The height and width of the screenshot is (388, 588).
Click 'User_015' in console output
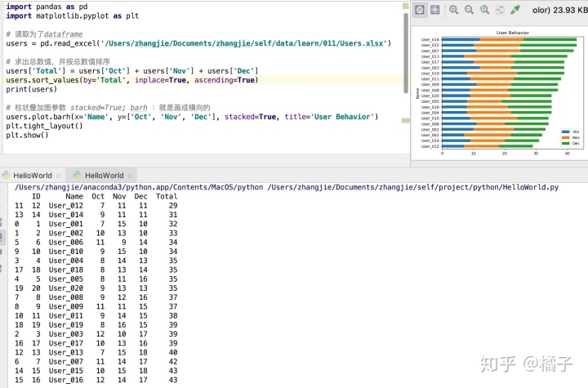pos(65,371)
